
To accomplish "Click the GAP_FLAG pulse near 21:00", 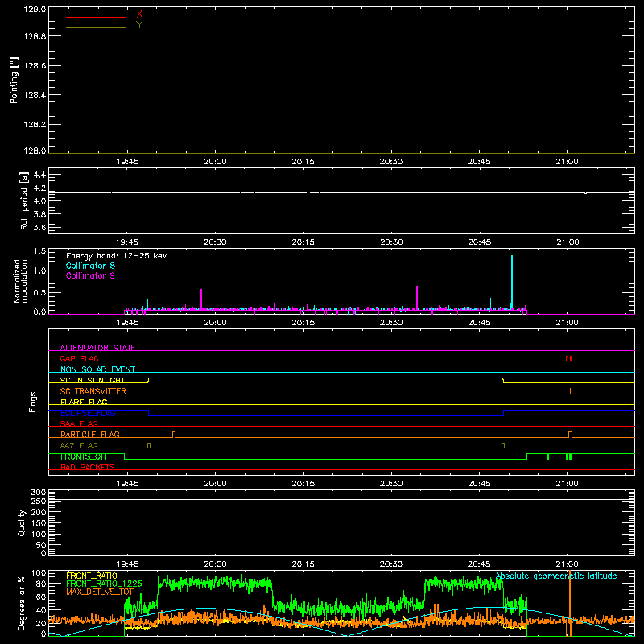I will tap(568, 358).
